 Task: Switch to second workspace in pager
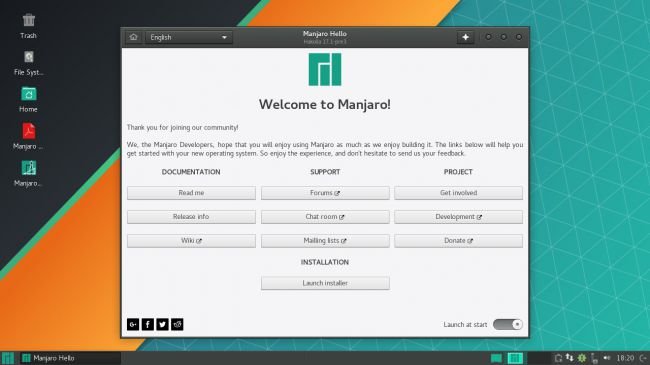pyautogui.click(x=515, y=358)
